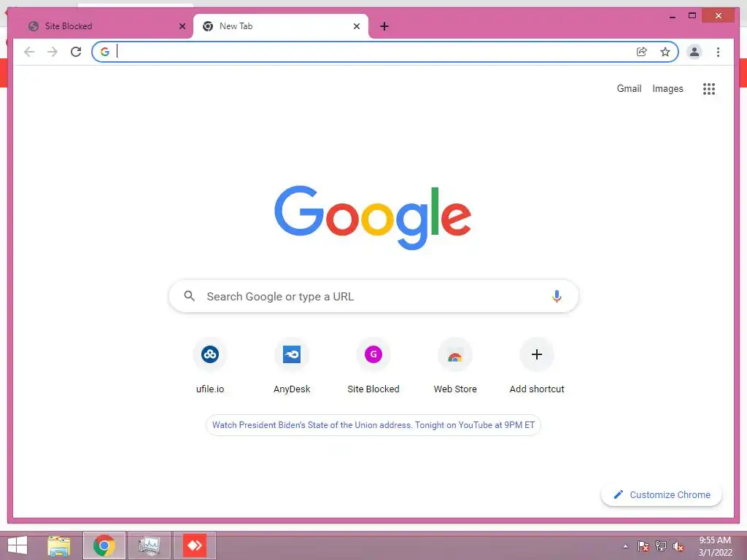
Task: Open the AnyDesk shortcut tile
Action: [x=292, y=366]
